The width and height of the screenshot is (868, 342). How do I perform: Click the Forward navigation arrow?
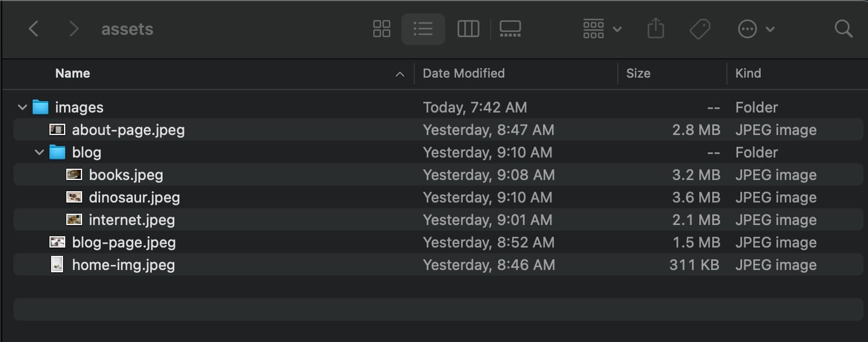click(74, 29)
